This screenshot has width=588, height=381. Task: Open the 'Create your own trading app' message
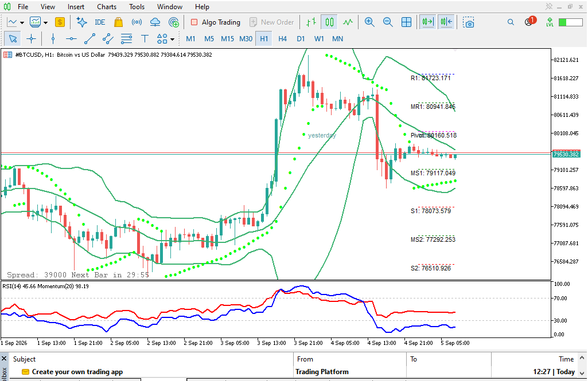pyautogui.click(x=77, y=372)
